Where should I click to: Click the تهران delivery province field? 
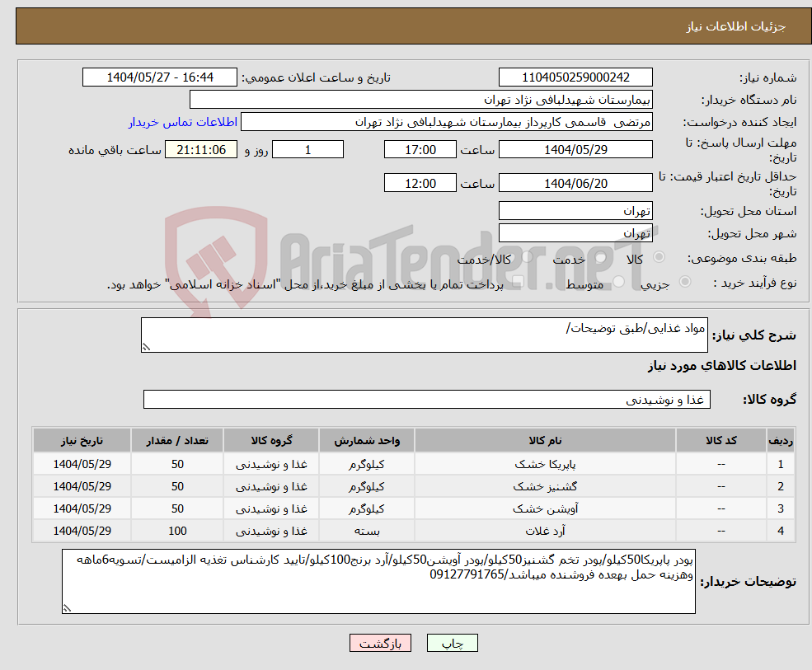(575, 210)
